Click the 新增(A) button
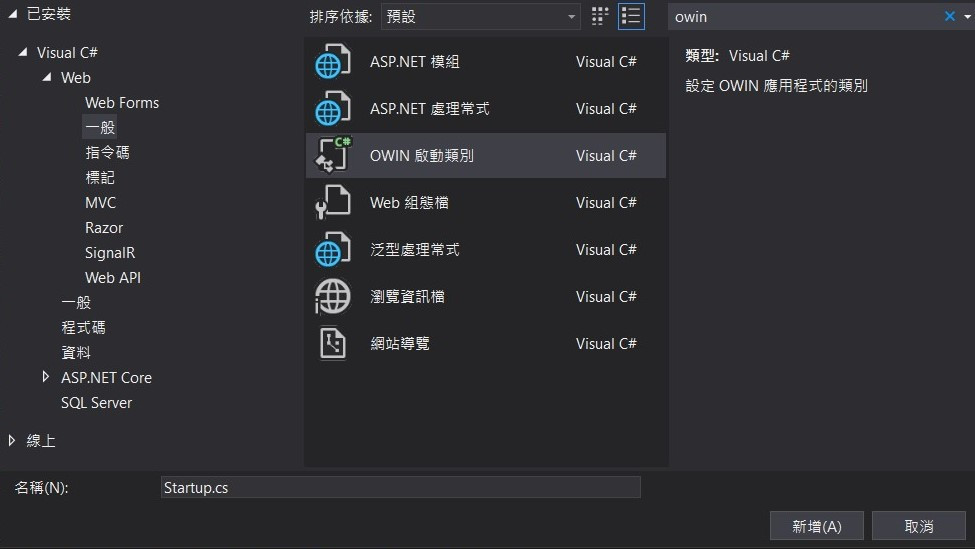 (816, 526)
